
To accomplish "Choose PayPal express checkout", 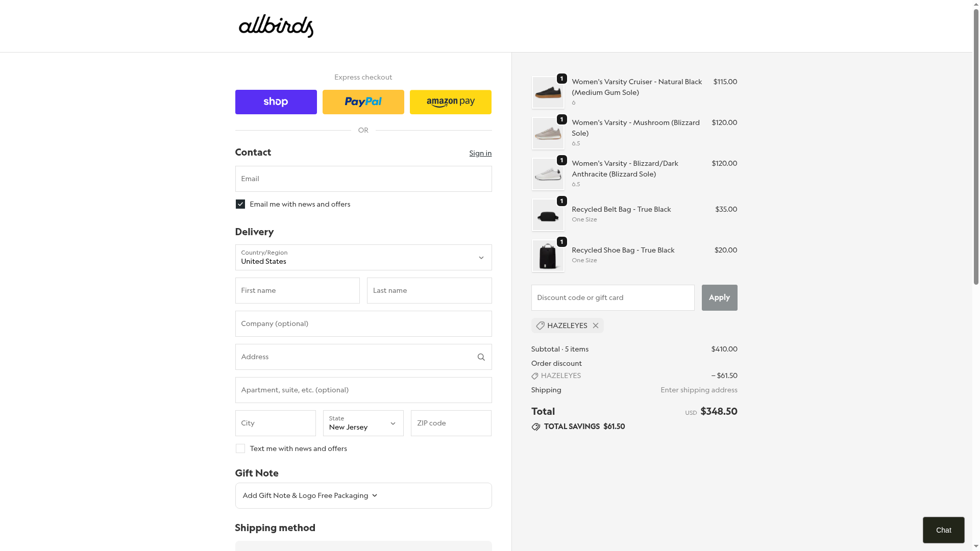I will coord(363,102).
